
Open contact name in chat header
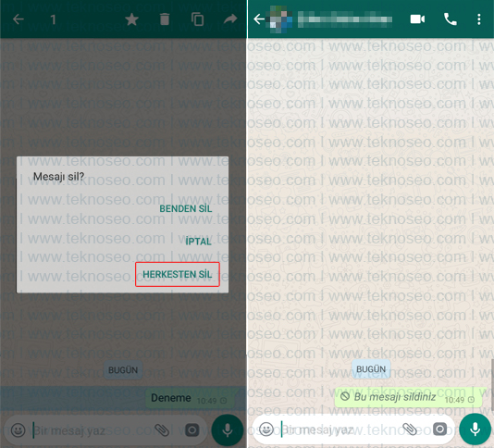[x=345, y=19]
